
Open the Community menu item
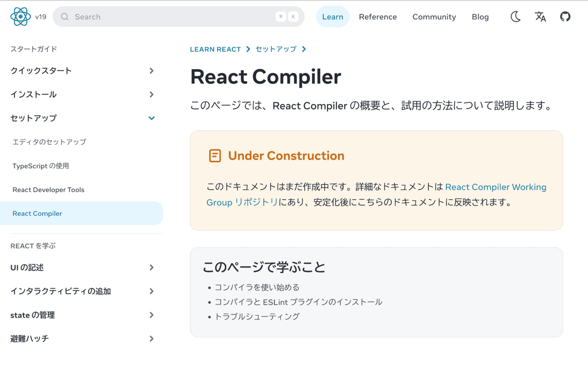(434, 16)
